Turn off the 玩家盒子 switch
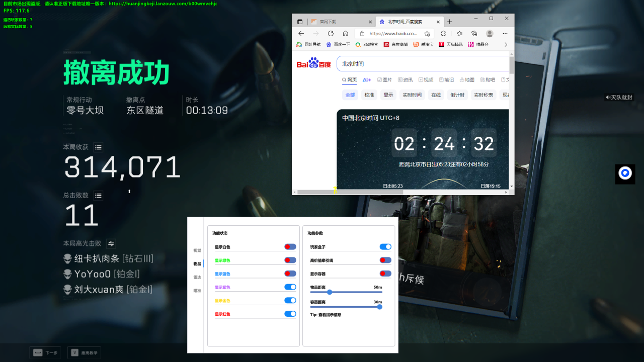Screen dimensions: 644x362 pos(385,247)
